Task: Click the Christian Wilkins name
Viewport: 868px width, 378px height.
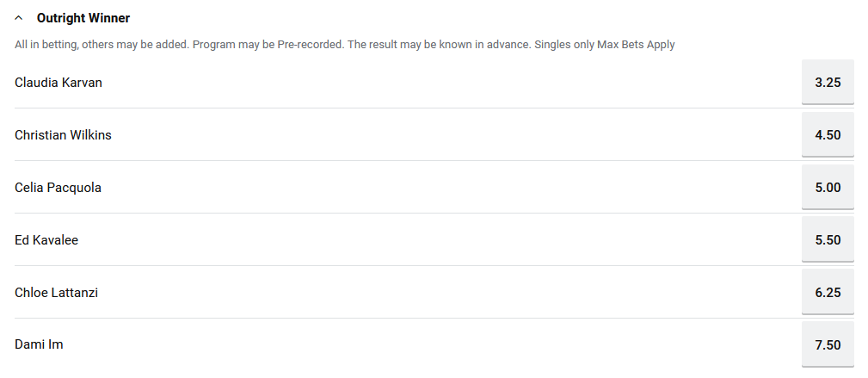Action: pos(63,135)
